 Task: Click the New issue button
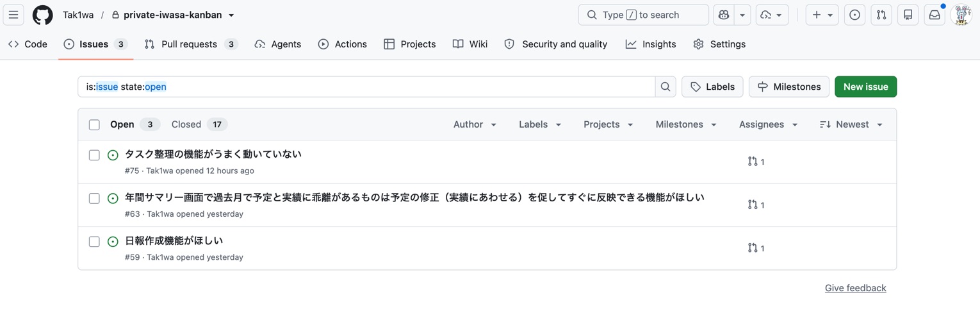click(865, 87)
